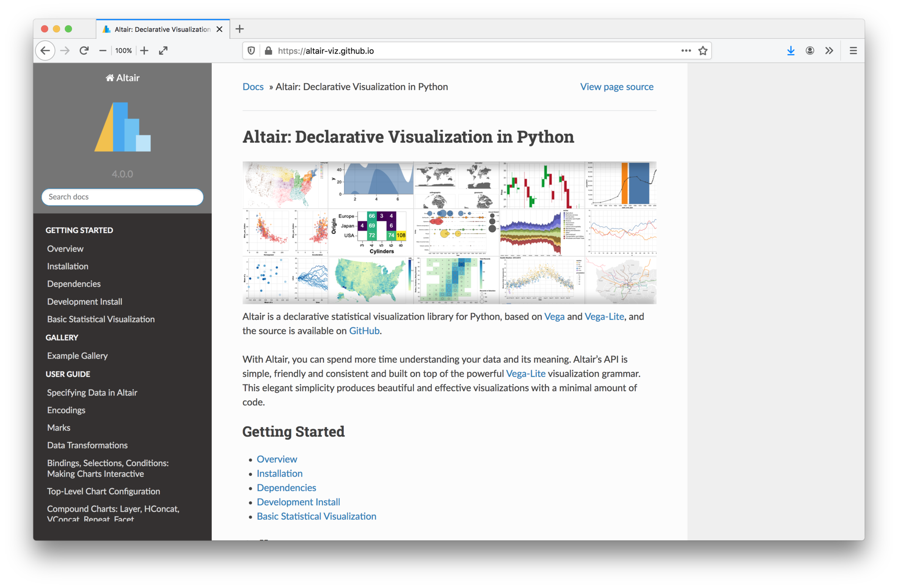The width and height of the screenshot is (898, 588).
Task: Follow the GitHub link in the intro paragraph
Action: coord(364,331)
